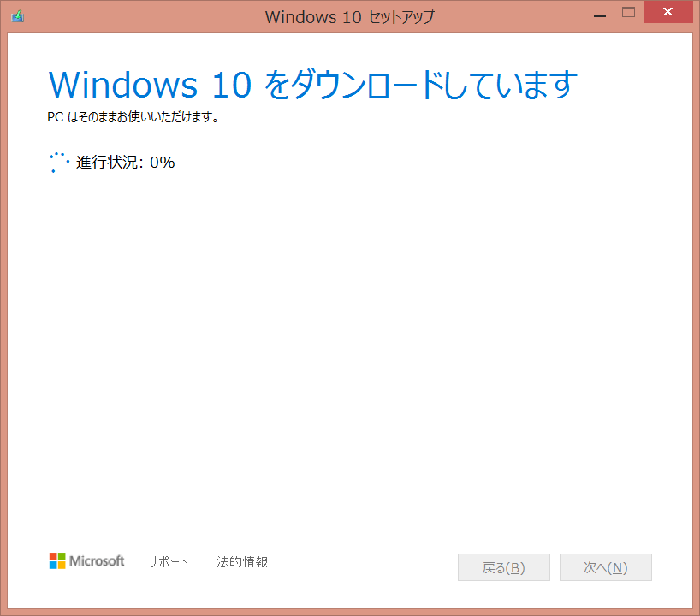Click the setup app icon in title bar
700x616 pixels.
tap(17, 16)
